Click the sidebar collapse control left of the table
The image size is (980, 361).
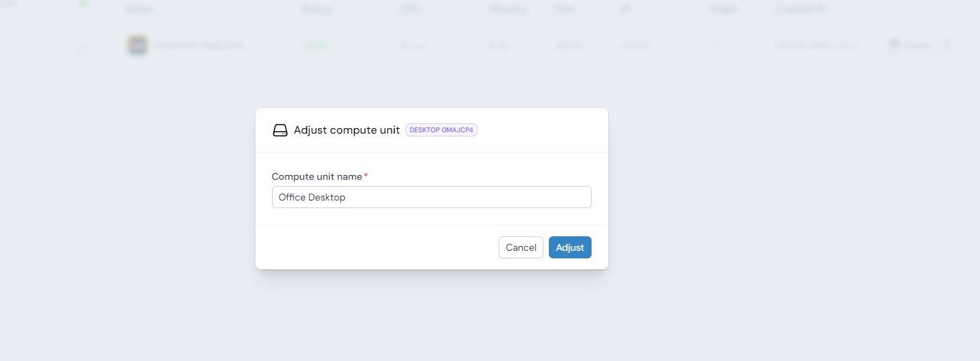(83, 50)
